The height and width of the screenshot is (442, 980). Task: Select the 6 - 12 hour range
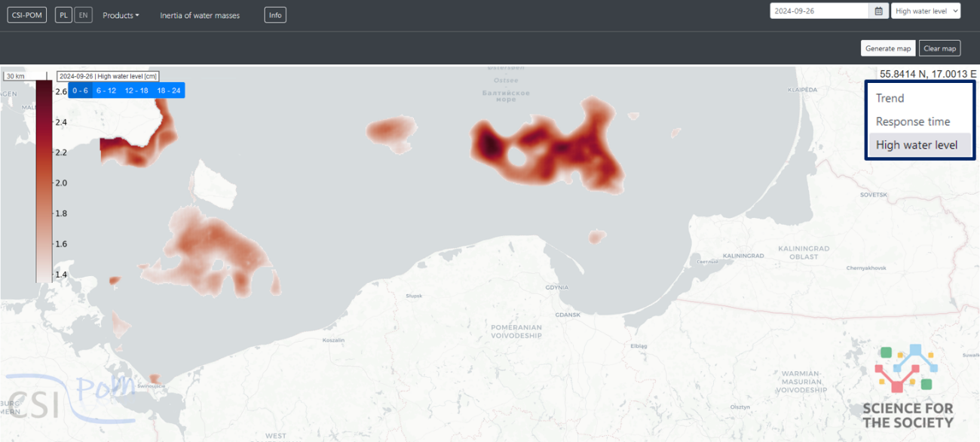point(106,91)
